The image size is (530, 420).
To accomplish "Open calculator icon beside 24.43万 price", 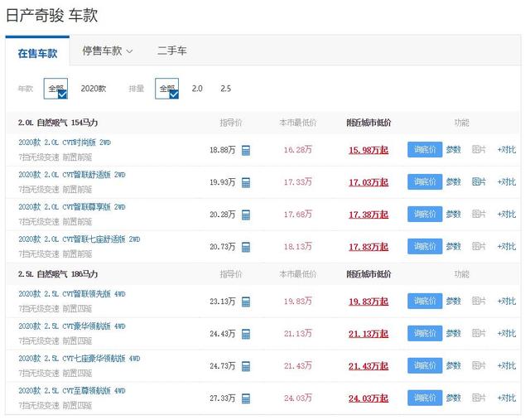I will 246,334.
